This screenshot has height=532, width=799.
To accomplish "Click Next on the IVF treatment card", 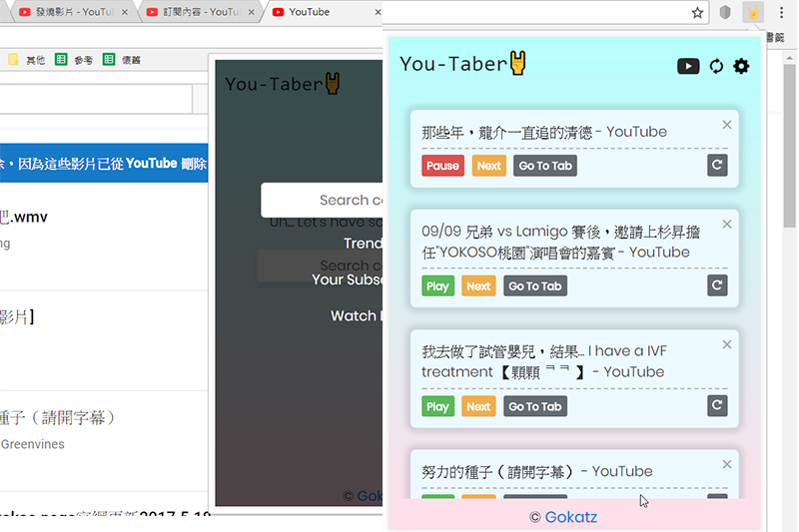I will click(x=478, y=406).
